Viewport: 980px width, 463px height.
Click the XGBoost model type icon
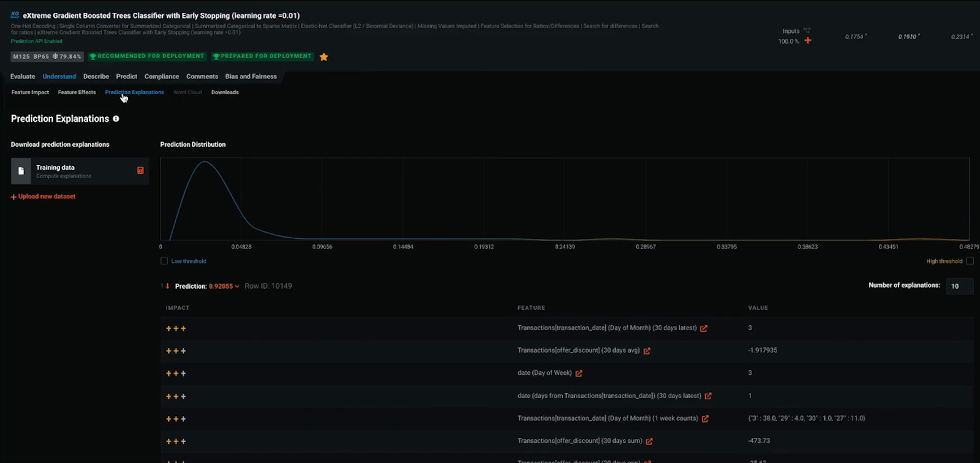[x=15, y=15]
